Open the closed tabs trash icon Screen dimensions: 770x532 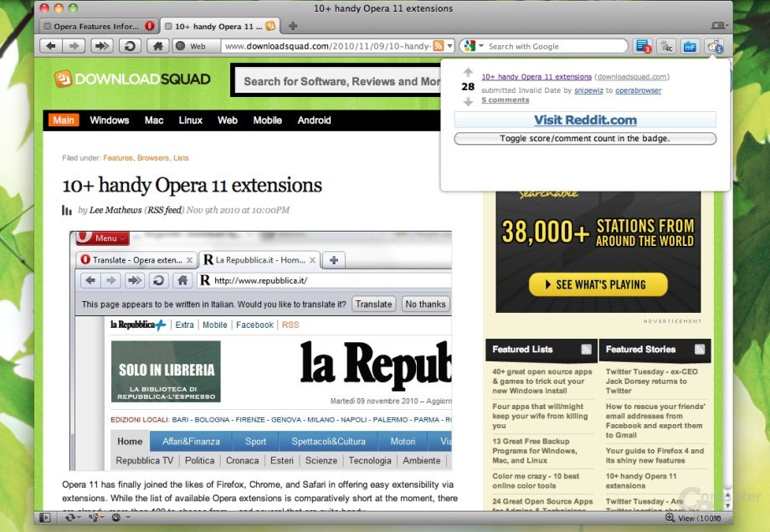pyautogui.click(x=718, y=25)
